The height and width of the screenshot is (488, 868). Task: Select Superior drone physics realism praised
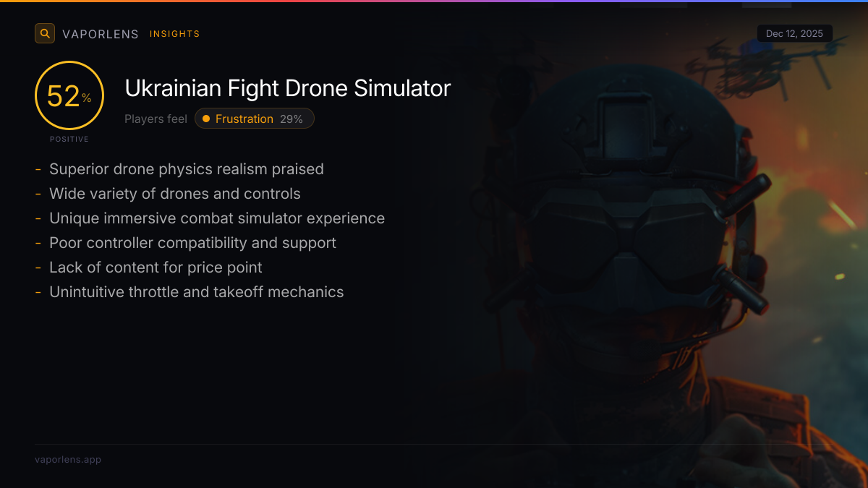click(187, 169)
